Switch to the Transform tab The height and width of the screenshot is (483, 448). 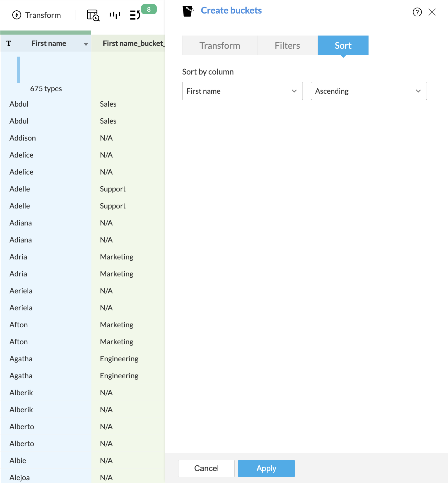220,46
